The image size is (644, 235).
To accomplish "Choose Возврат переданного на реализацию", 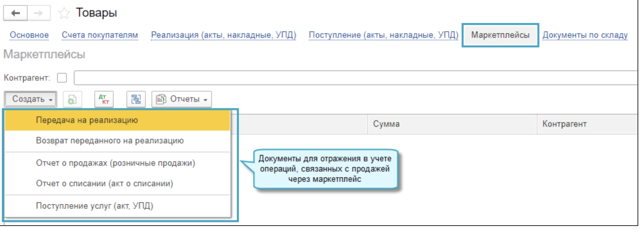I will (110, 141).
